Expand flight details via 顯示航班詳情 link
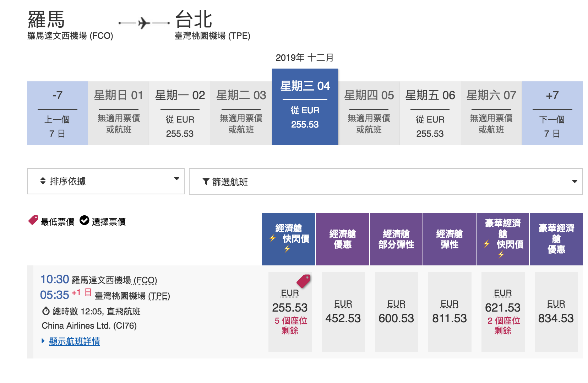 (75, 341)
